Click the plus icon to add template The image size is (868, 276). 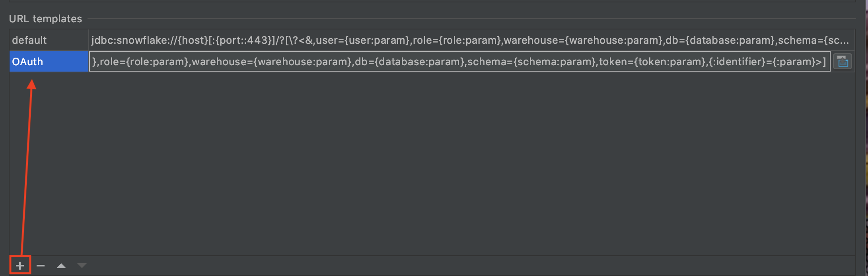20,266
